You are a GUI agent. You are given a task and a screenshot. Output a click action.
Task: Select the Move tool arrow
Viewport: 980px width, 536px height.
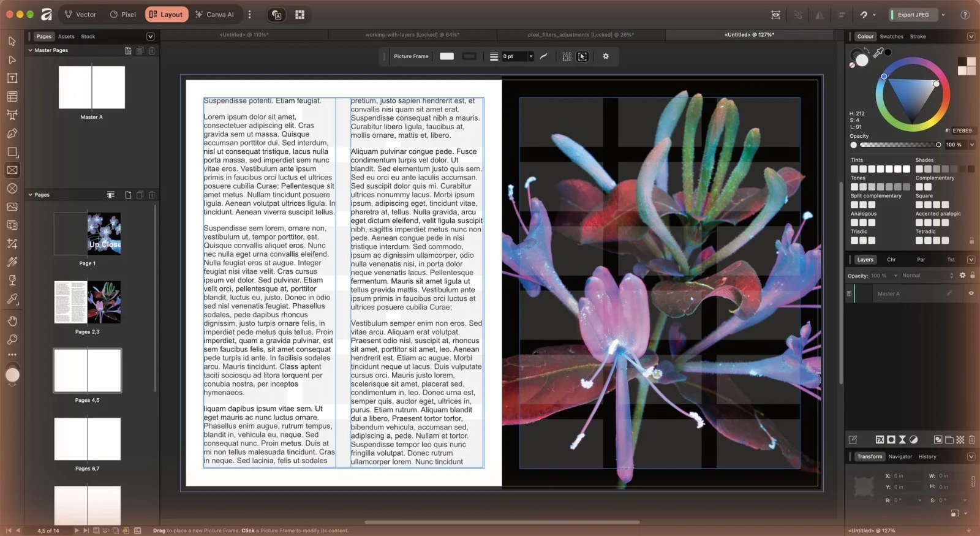tap(12, 41)
